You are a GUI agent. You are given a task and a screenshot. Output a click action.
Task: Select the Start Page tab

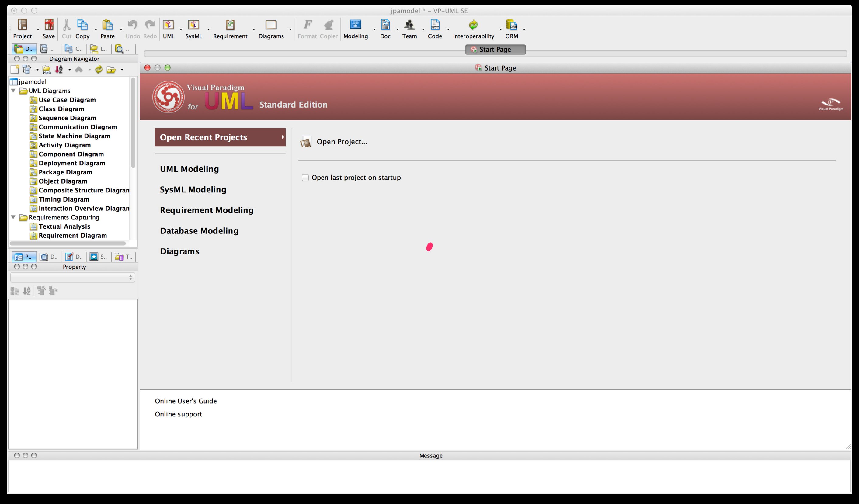click(x=495, y=49)
